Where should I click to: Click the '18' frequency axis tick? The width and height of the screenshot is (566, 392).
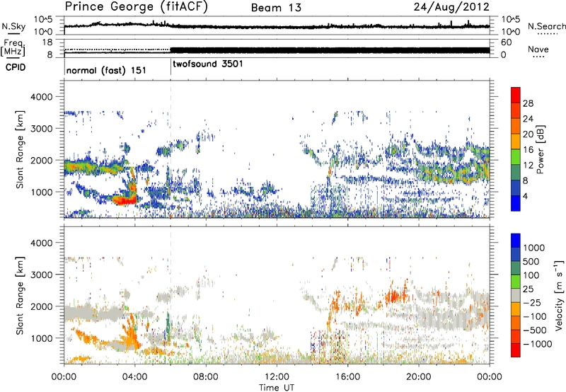(x=48, y=42)
